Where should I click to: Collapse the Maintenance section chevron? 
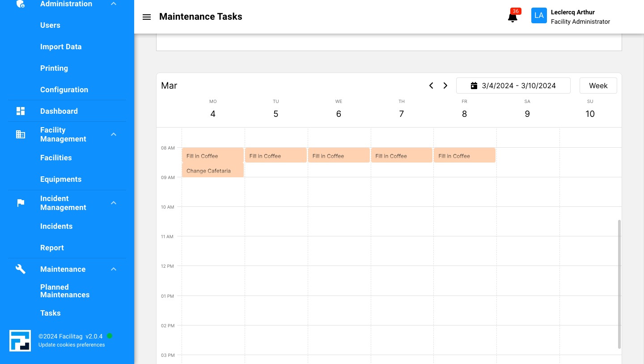(x=114, y=269)
